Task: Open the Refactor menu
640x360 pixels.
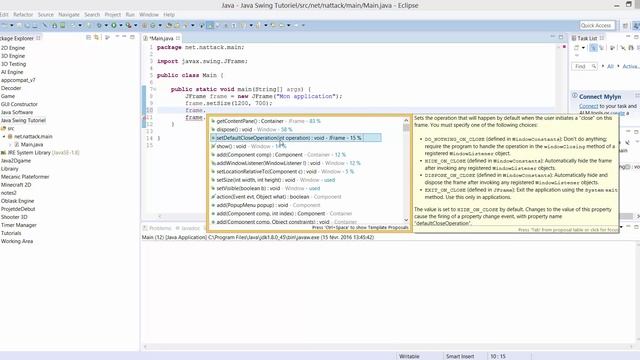Action: (x=23, y=14)
